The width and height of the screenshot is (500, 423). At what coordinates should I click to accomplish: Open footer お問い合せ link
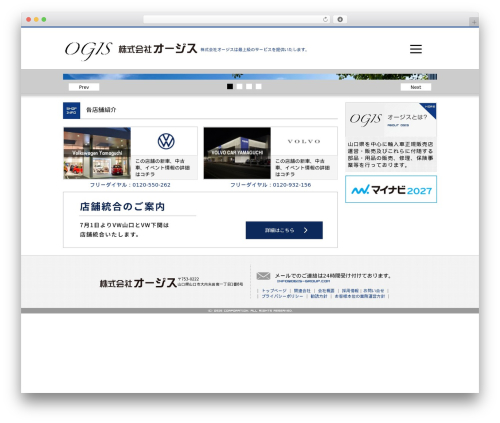(374, 291)
